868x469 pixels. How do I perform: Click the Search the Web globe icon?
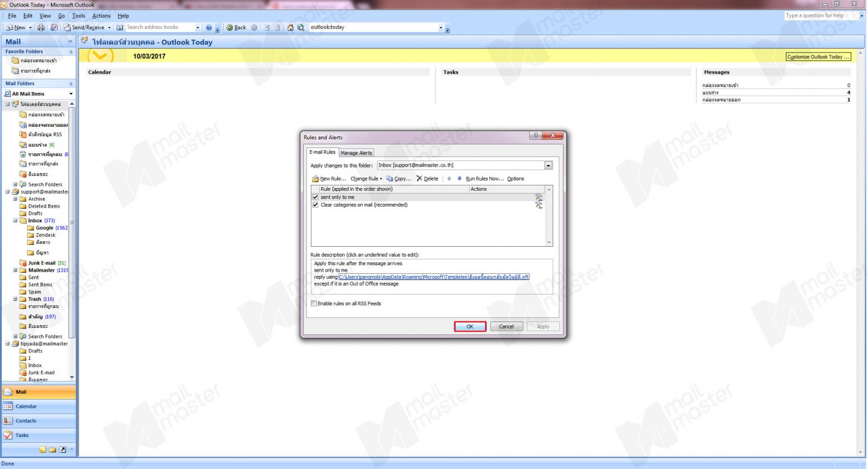(301, 27)
